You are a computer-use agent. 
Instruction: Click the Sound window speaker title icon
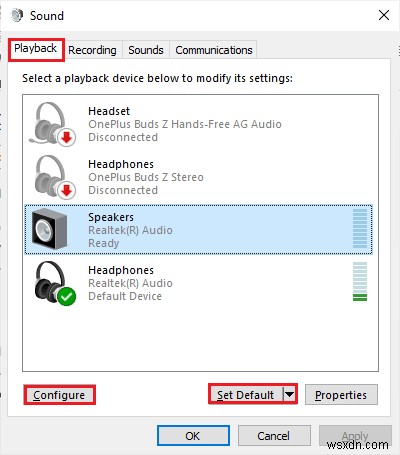pyautogui.click(x=17, y=15)
